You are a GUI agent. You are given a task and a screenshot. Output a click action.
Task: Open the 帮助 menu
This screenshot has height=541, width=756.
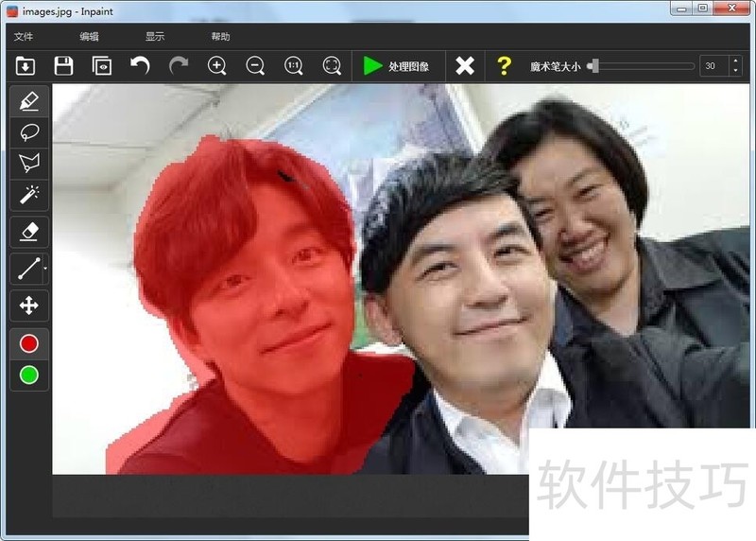(x=220, y=37)
